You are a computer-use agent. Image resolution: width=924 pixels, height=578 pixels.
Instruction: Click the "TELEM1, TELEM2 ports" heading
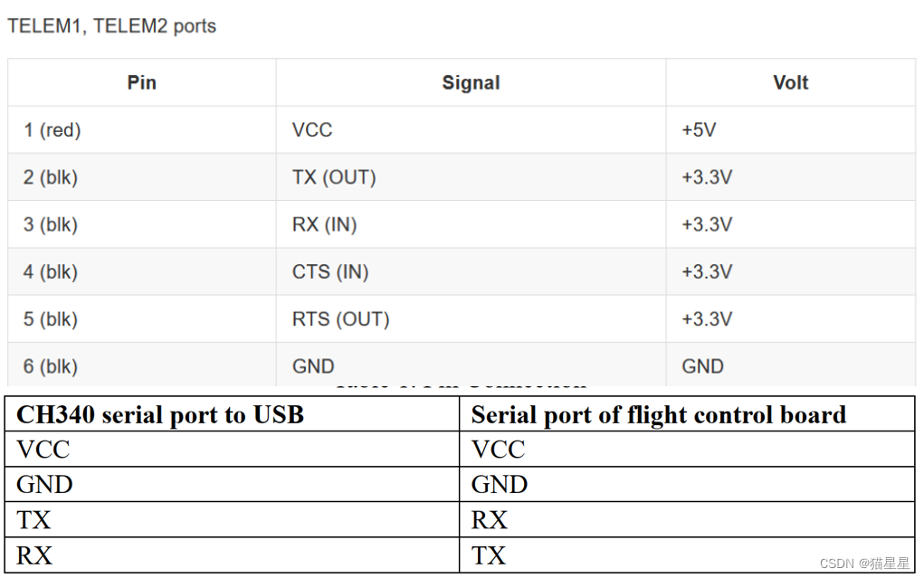112,25
